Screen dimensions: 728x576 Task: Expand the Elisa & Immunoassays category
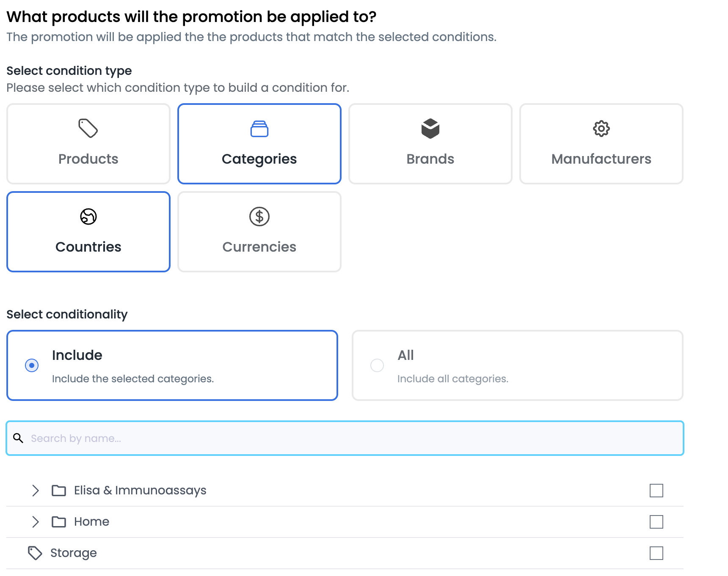click(x=36, y=491)
